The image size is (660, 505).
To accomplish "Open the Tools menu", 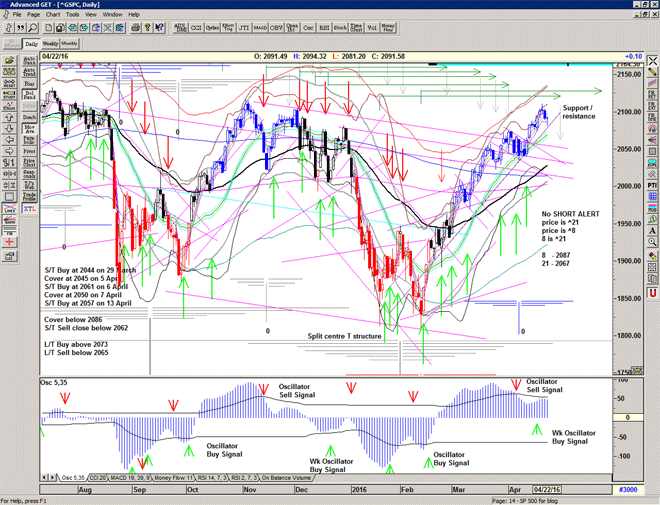I will [73, 15].
